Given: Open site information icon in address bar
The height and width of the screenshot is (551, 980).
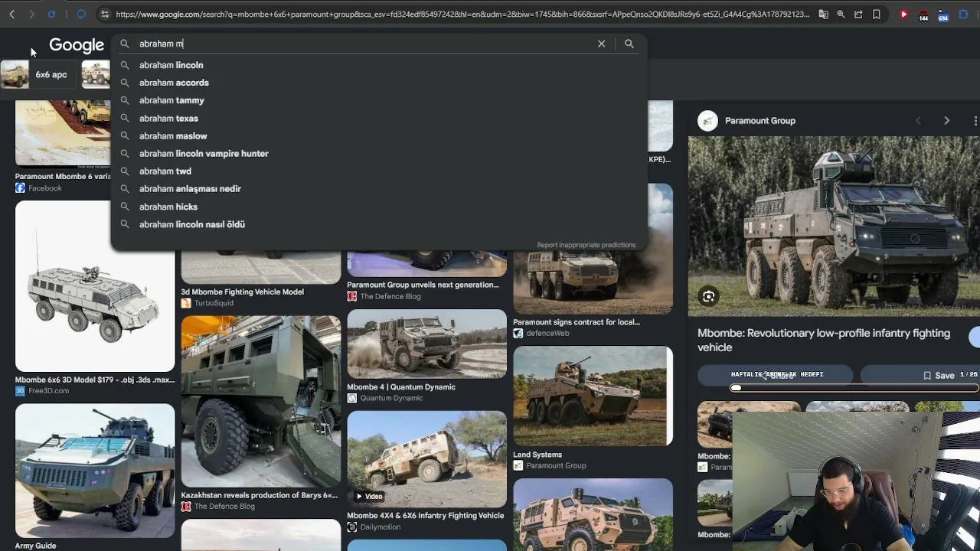Looking at the screenshot, I should (x=105, y=14).
